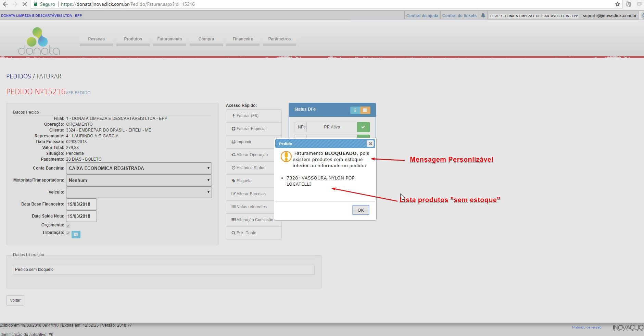Click the Voltar button
This screenshot has width=644, height=336.
pos(15,300)
